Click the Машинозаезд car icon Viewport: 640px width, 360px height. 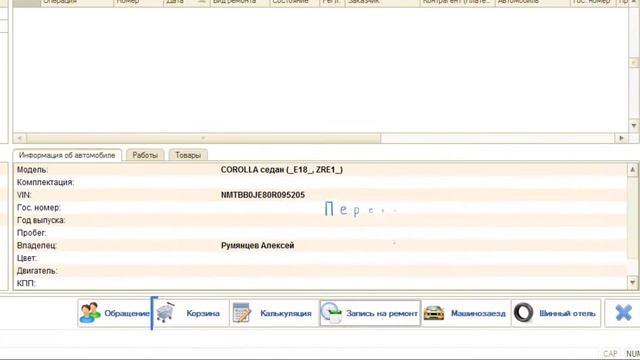point(434,313)
